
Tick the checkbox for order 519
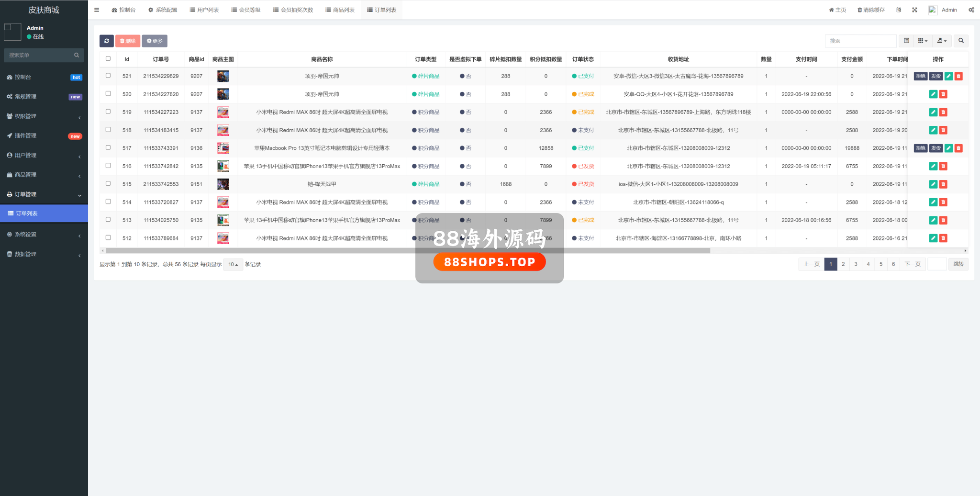pos(108,112)
